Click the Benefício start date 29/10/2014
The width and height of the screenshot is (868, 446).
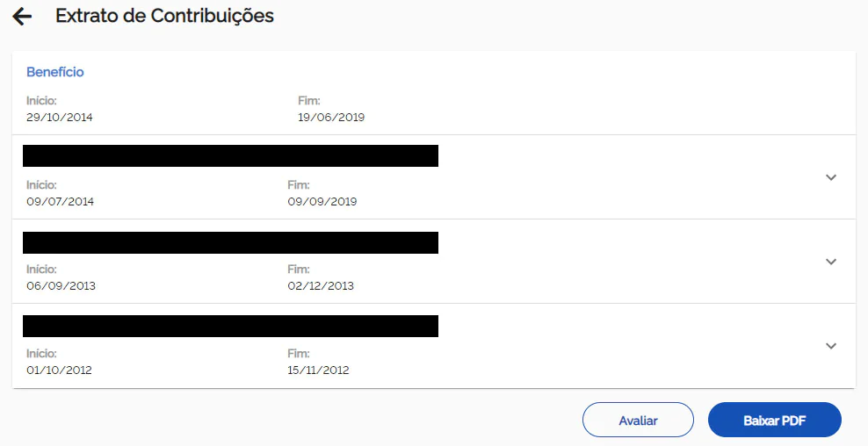[60, 117]
